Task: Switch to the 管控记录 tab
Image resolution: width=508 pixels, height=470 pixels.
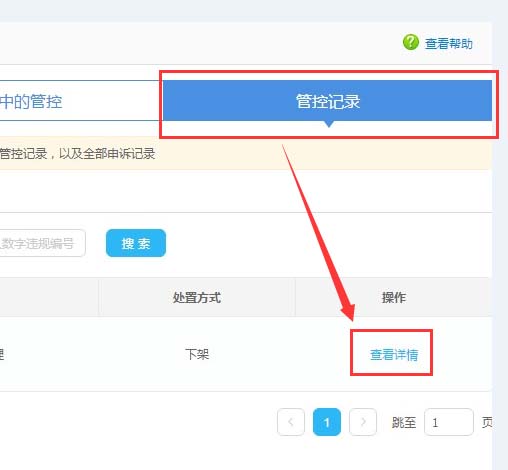Action: point(327,101)
